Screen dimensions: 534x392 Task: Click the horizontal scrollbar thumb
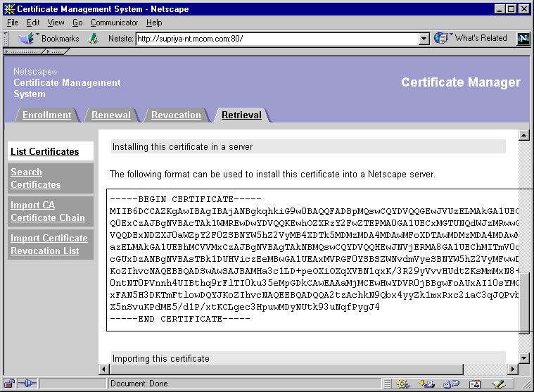(287, 369)
